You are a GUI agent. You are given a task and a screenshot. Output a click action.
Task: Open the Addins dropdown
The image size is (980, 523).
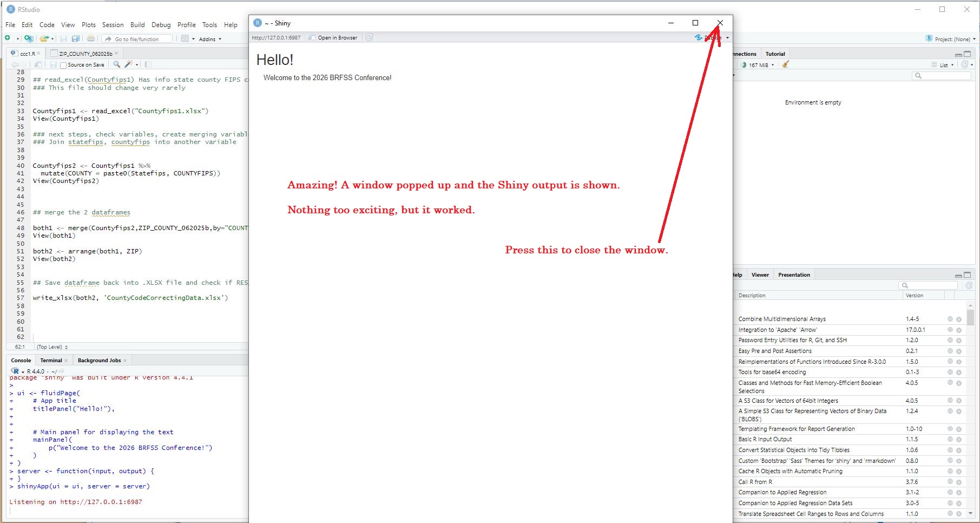pos(209,39)
